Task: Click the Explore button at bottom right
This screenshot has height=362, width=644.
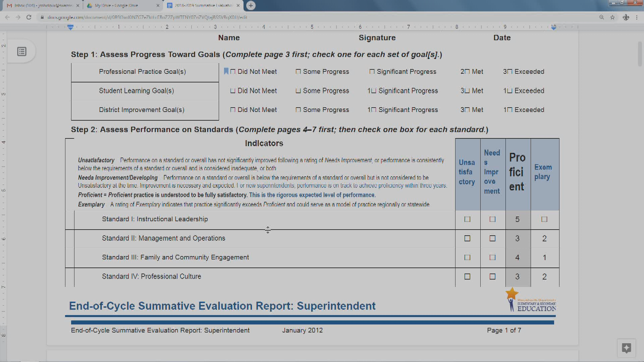Action: 626,348
